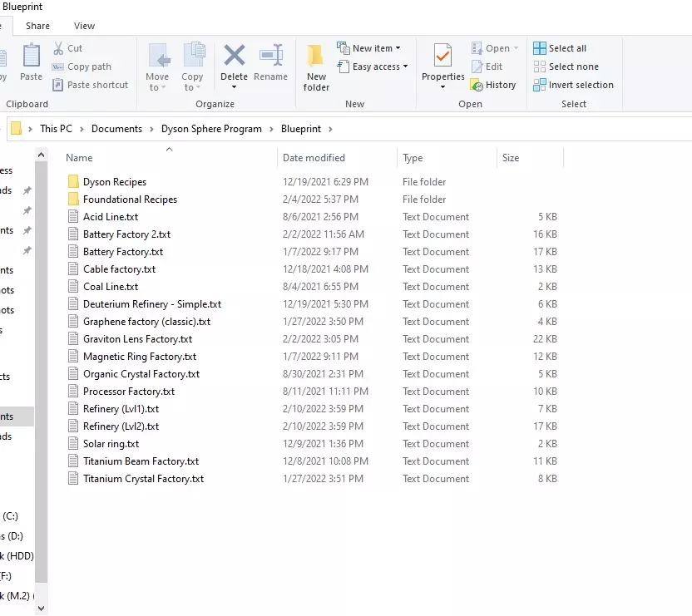
Task: Click the Move to icon
Action: (158, 56)
